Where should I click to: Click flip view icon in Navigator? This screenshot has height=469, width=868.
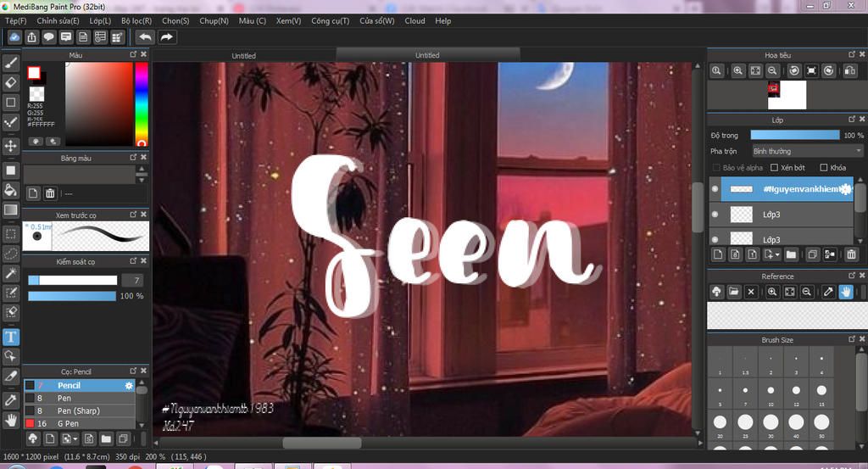coord(850,71)
